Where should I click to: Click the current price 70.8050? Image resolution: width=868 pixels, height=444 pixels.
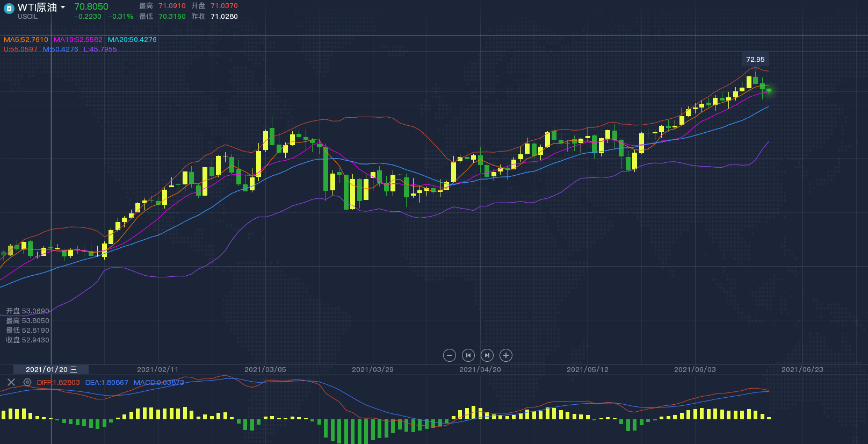coord(91,6)
